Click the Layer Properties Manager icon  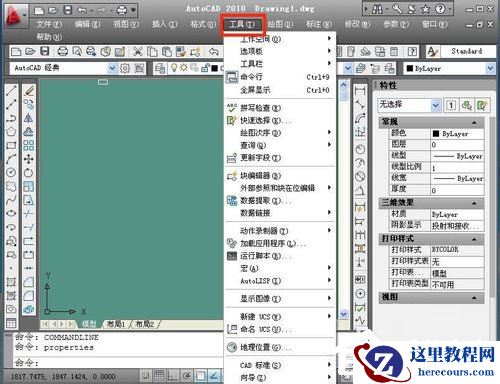[x=160, y=68]
